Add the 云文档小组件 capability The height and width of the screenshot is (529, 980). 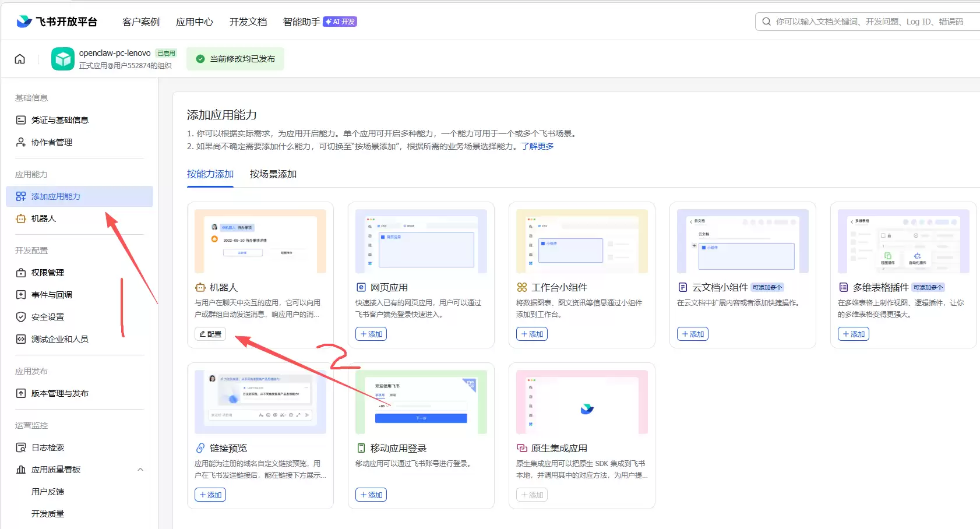693,334
